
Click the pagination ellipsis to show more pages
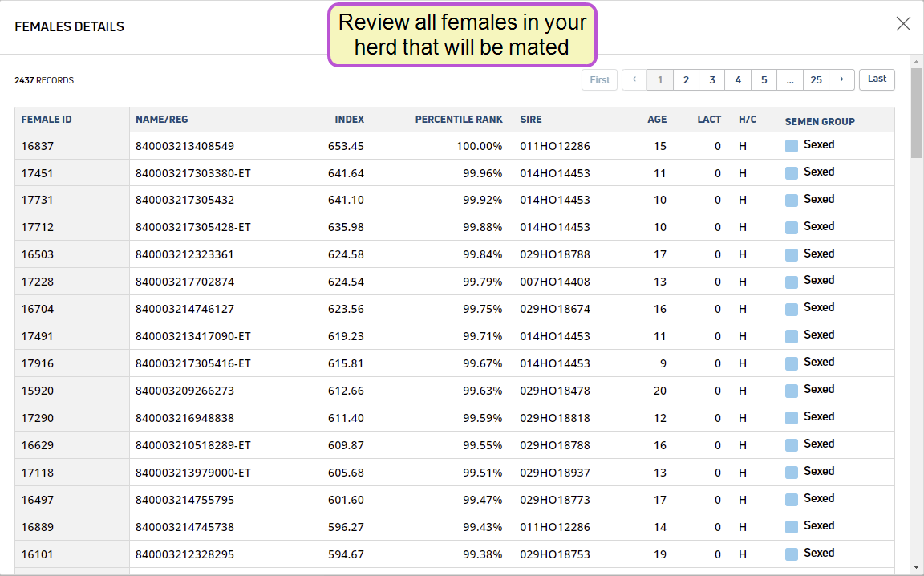click(790, 79)
